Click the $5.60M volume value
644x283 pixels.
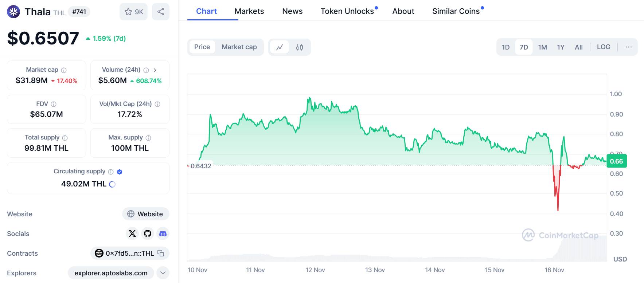pyautogui.click(x=112, y=80)
